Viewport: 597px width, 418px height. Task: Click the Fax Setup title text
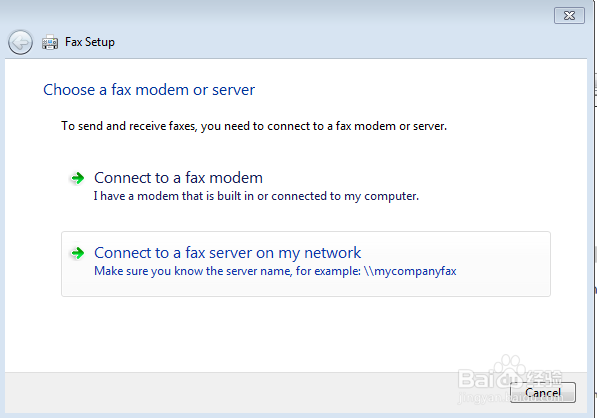click(90, 42)
